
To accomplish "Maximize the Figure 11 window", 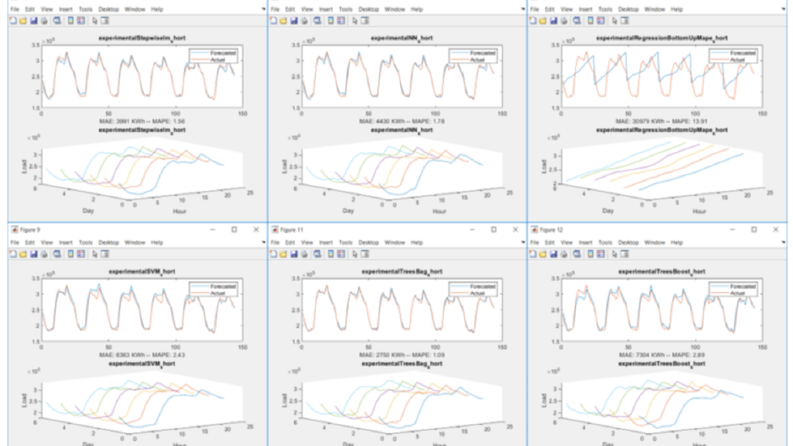I will (494, 230).
